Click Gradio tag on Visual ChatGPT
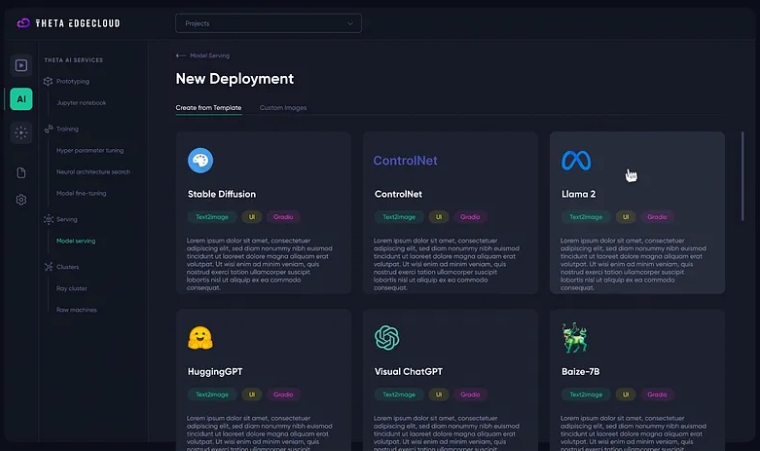This screenshot has width=760, height=451. click(x=470, y=394)
